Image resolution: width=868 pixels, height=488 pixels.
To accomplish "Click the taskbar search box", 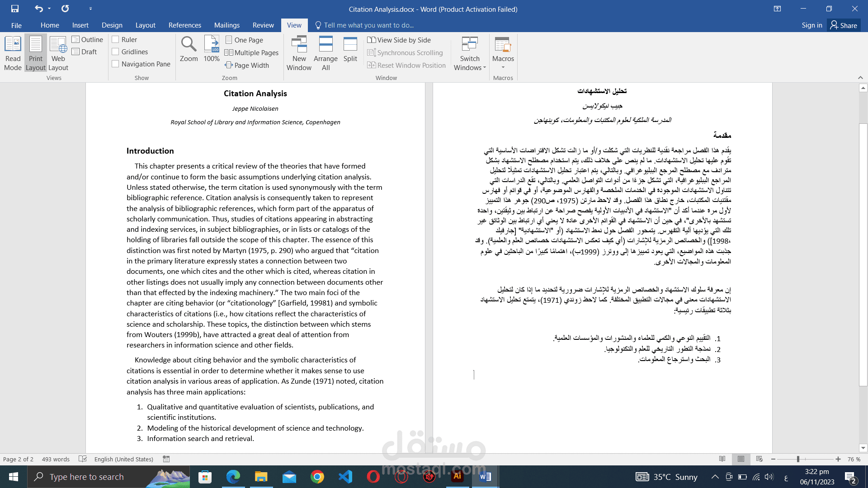I will click(x=108, y=477).
